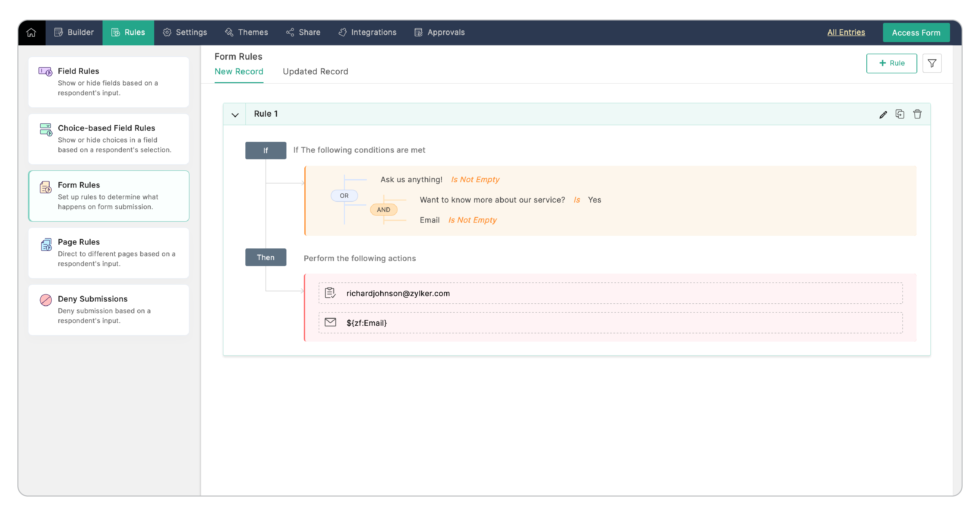
Task: Collapse Rule 1 with chevron
Action: click(235, 115)
